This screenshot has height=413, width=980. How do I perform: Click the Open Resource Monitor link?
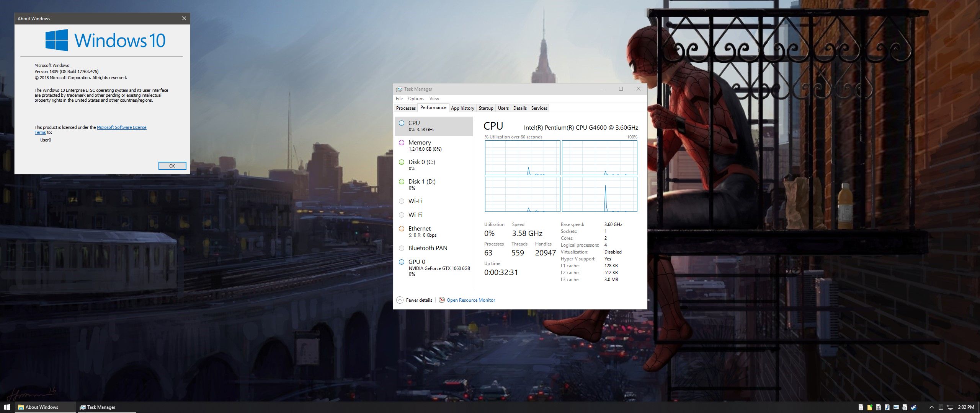pos(471,300)
